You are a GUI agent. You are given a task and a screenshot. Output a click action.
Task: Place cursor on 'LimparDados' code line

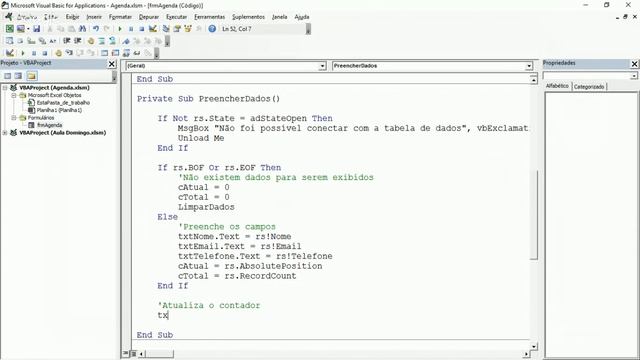206,207
